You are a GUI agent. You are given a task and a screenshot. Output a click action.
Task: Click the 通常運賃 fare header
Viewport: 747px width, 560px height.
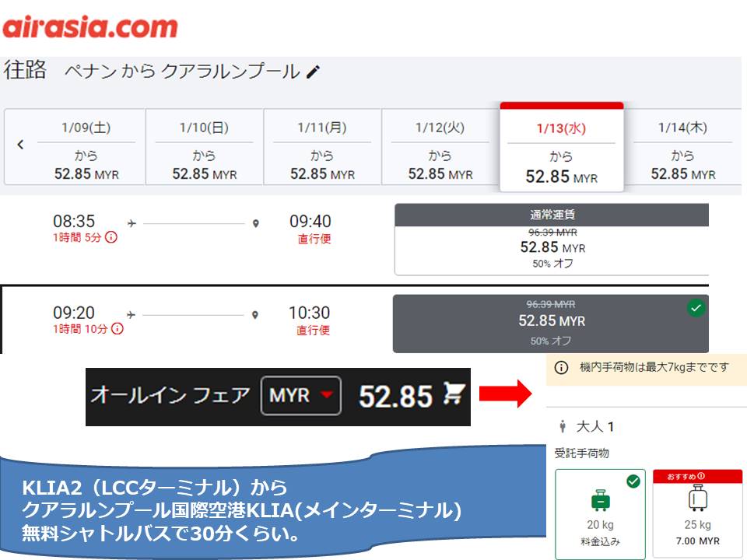552,215
